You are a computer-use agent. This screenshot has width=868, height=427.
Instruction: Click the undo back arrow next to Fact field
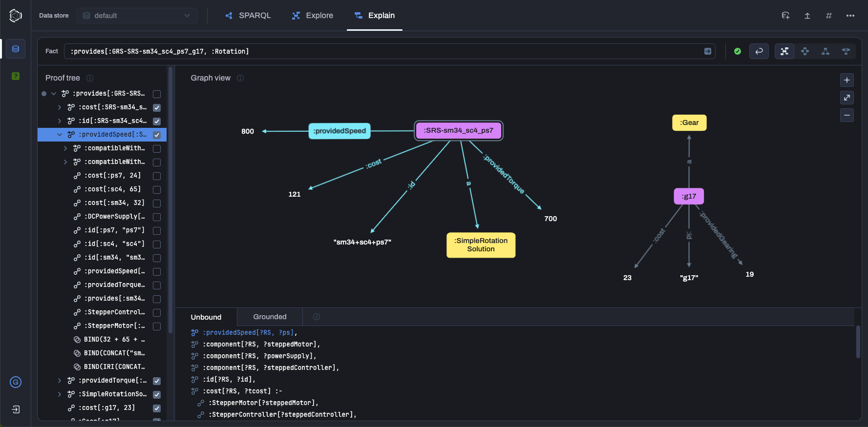point(759,51)
